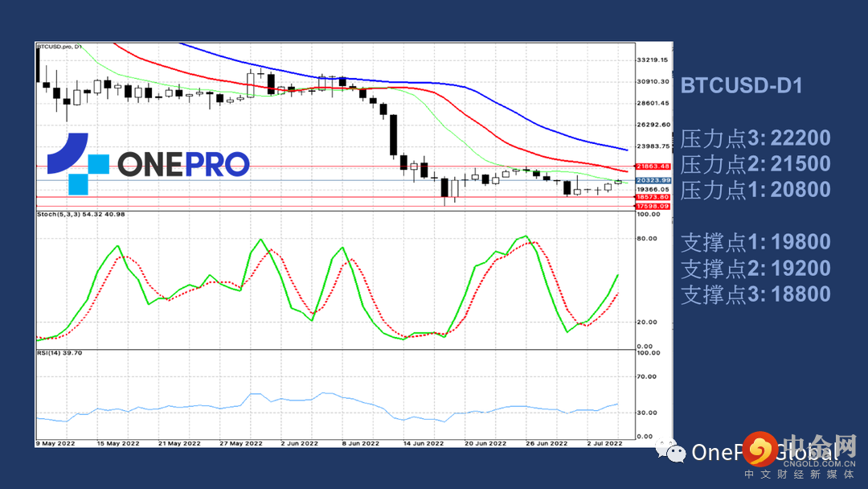Screen dimensions: 868x489
Task: Click the 33219.15 top price axis label
Action: [653, 60]
